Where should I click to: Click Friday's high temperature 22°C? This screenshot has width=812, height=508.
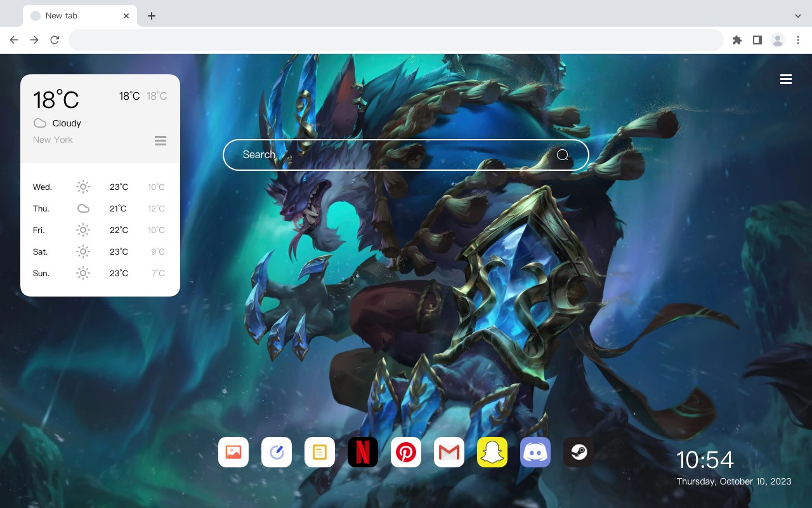coord(119,230)
